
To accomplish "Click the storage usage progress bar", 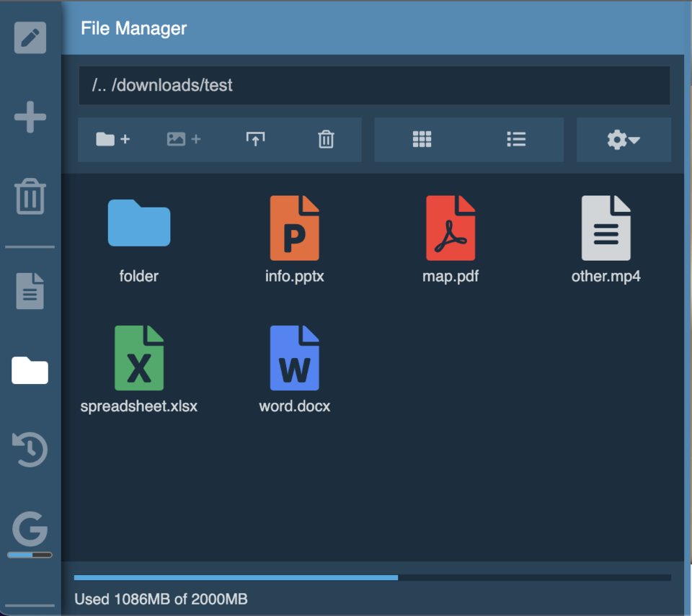I will 372,578.
